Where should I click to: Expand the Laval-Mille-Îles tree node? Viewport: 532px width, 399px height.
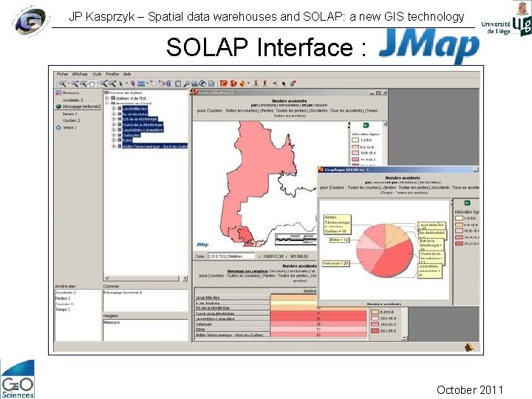coord(114,109)
